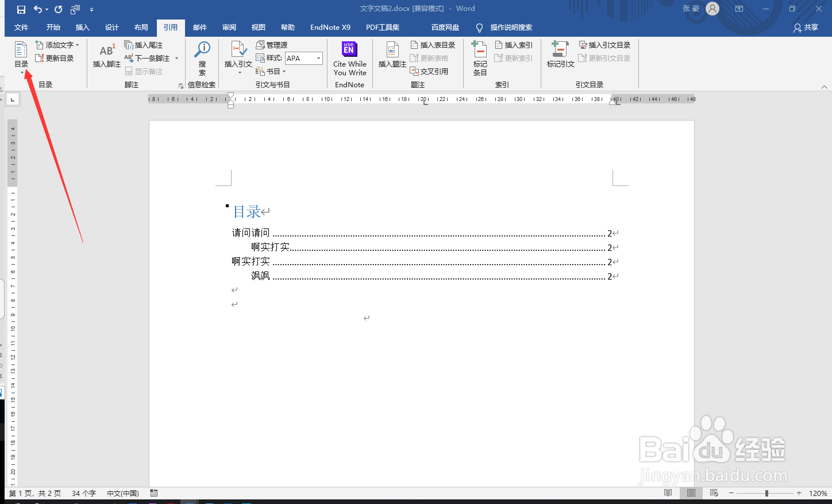832x504 pixels.
Task: Click the Save icon in quick access toolbar
Action: tap(21, 9)
